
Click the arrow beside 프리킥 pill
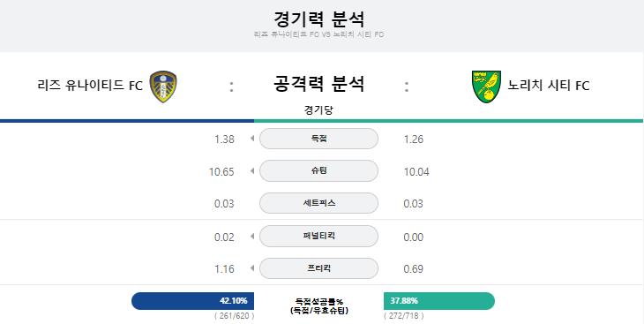[252, 268]
